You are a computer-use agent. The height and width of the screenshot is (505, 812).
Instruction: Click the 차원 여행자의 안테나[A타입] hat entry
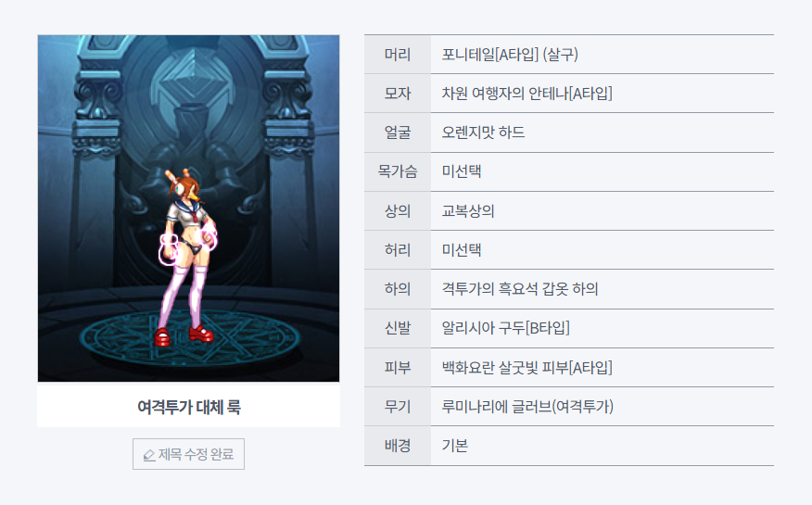[x=527, y=94]
